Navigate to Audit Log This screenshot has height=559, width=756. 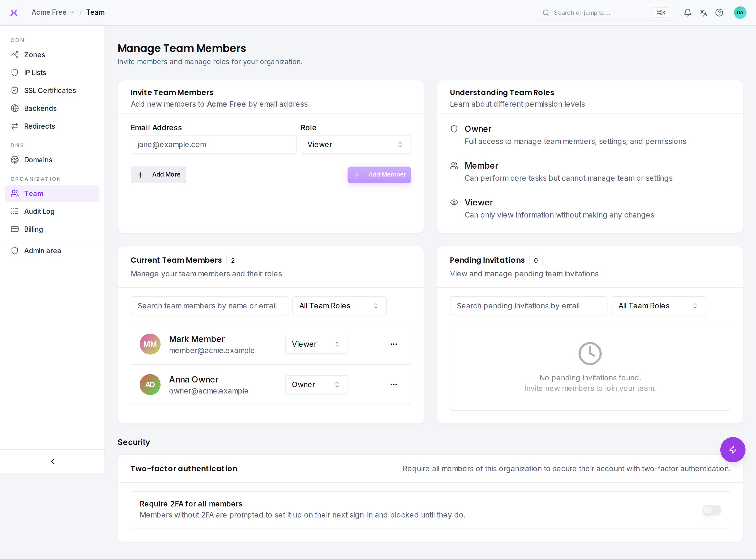click(52, 211)
